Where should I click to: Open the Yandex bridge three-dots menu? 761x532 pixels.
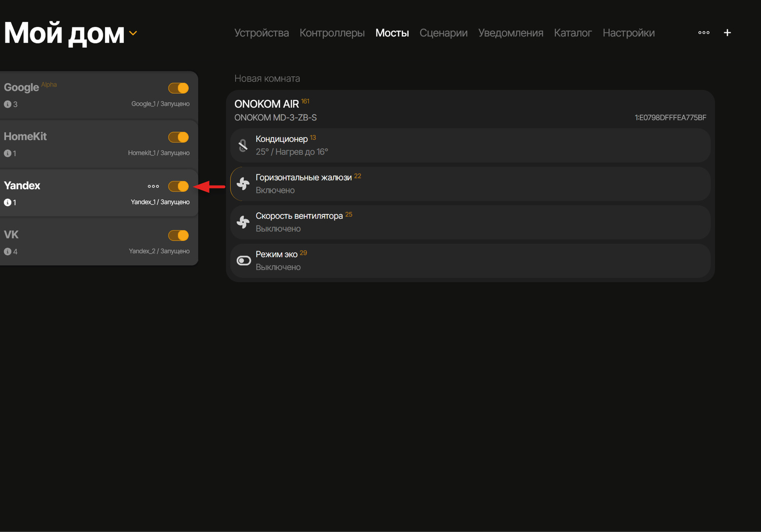[153, 186]
